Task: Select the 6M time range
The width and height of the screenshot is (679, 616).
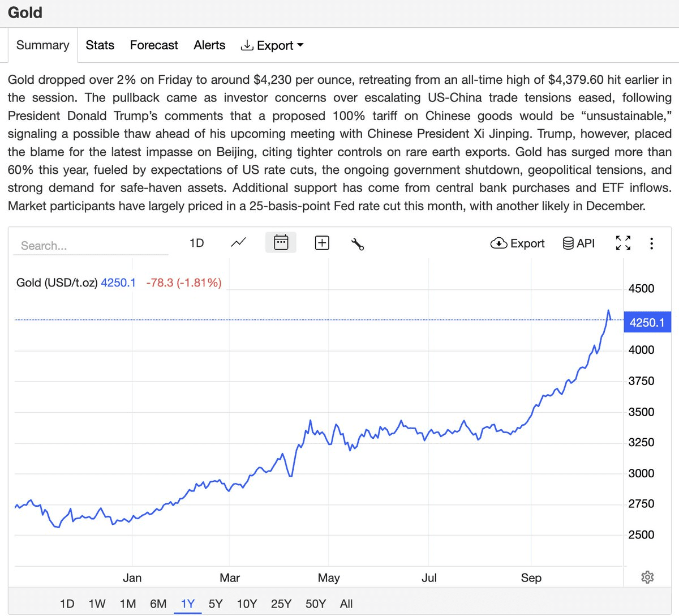Action: click(x=158, y=604)
